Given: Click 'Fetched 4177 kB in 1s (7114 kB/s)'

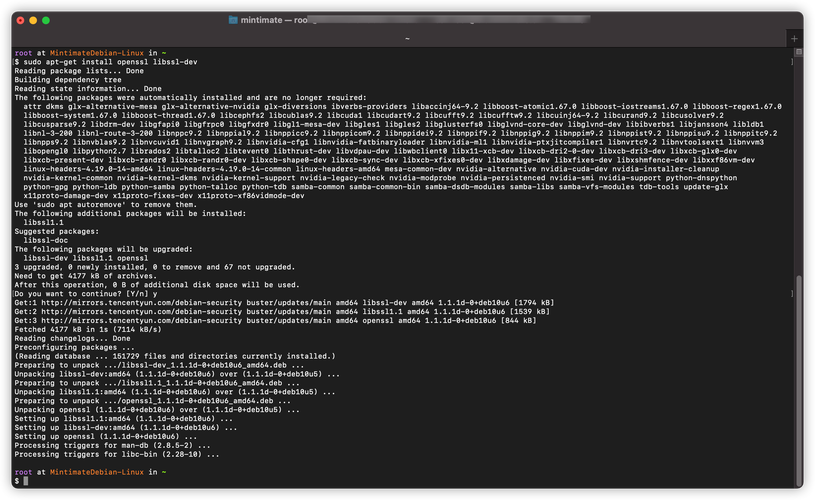Looking at the screenshot, I should pos(88,329).
